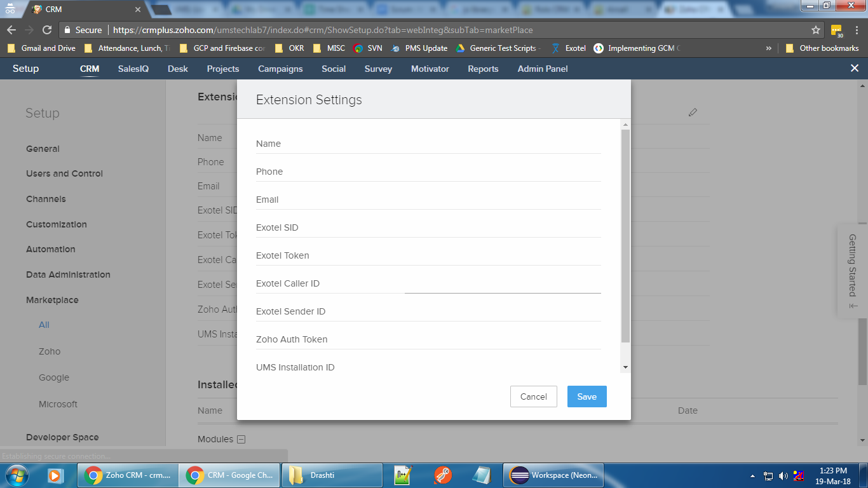The width and height of the screenshot is (868, 488).
Task: Open the Exotel bookmark
Action: tap(569, 48)
